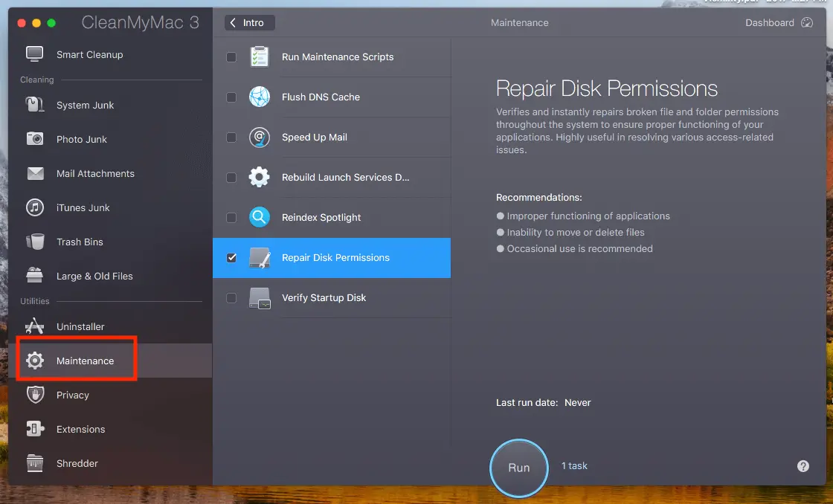Open the Uninstaller icon under Utilities

[x=35, y=326]
